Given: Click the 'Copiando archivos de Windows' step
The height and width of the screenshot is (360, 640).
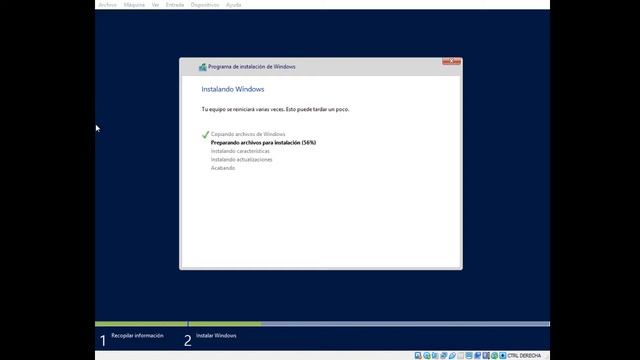Looking at the screenshot, I should pos(248,134).
